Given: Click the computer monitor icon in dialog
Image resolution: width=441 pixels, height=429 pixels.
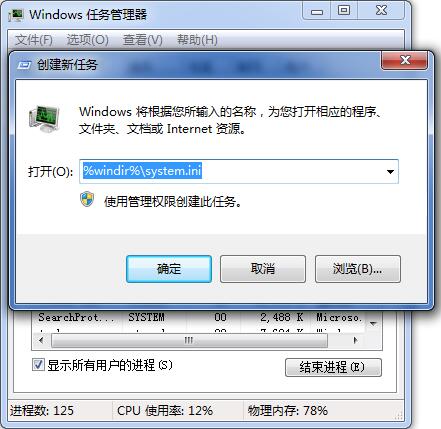Looking at the screenshot, I should click(x=44, y=118).
